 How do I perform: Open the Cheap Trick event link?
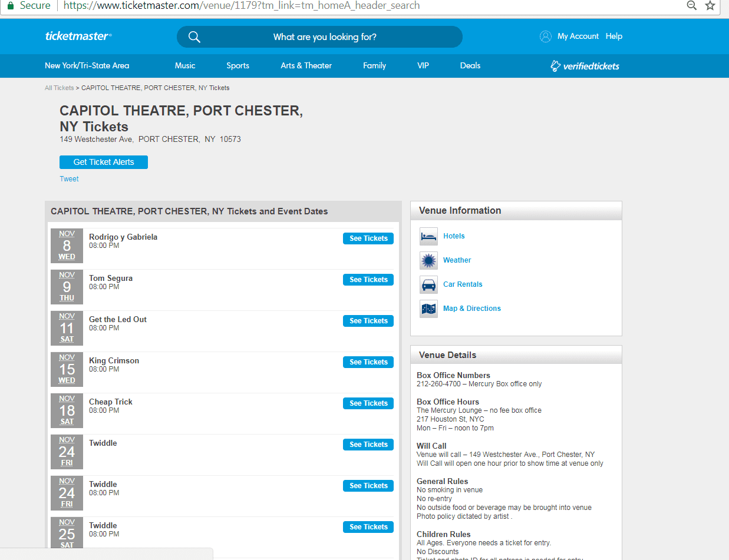pyautogui.click(x=111, y=402)
